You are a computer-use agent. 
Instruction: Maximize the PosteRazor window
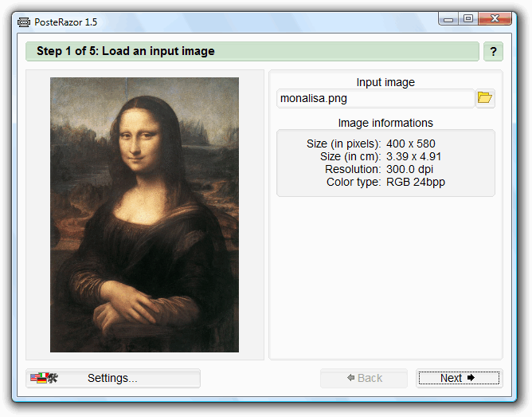tap(467, 18)
